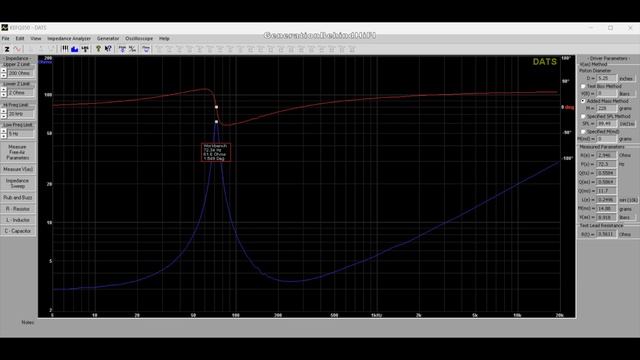
Task: Click the R - Resistor button
Action: [x=18, y=209]
